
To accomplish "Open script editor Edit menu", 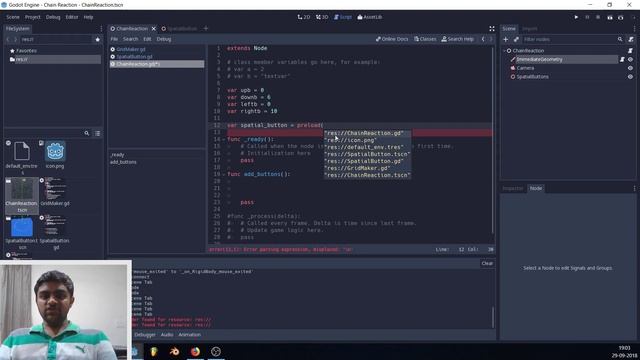I will (x=147, y=39).
